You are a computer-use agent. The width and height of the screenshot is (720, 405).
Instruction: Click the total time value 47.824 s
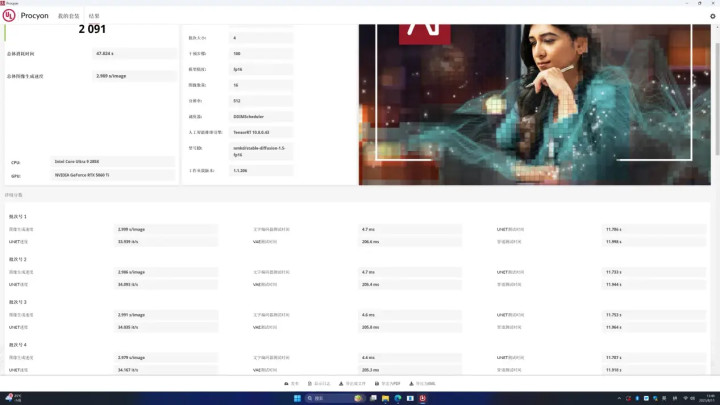pyautogui.click(x=134, y=54)
